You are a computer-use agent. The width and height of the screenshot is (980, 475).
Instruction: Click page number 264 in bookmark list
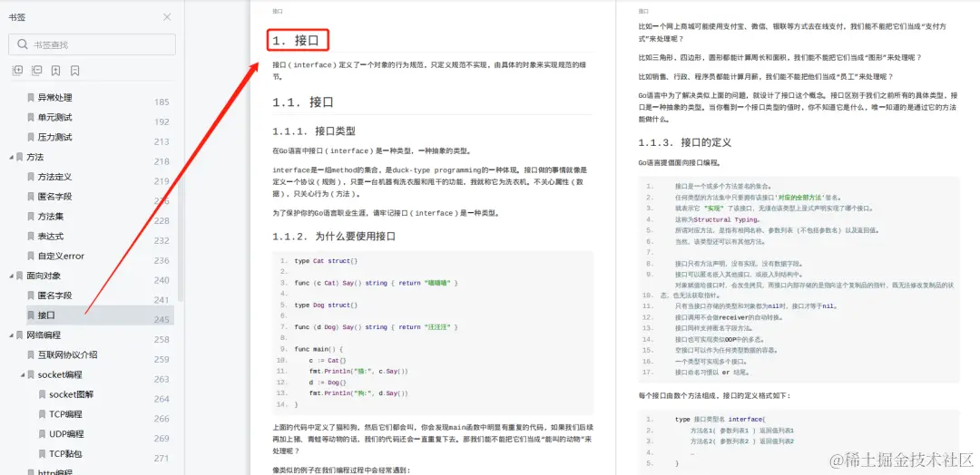(x=162, y=399)
